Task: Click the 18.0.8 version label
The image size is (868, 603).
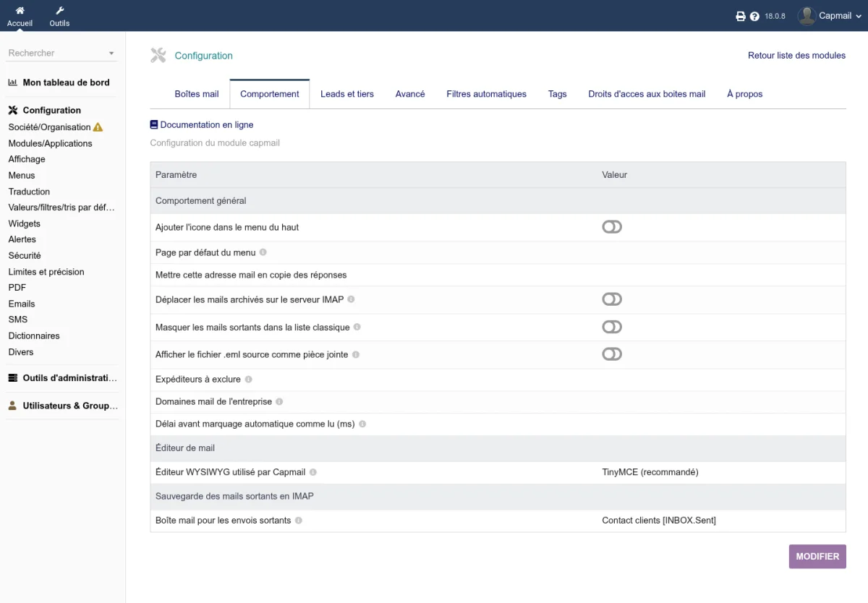Action: click(775, 16)
